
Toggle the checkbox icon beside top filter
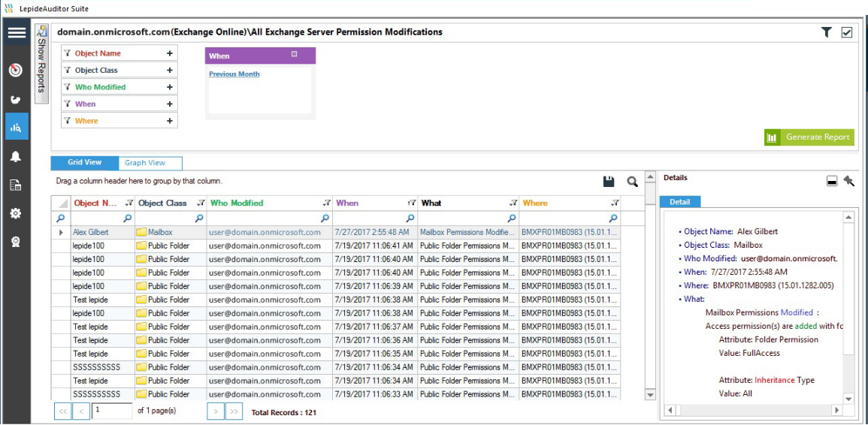click(846, 32)
